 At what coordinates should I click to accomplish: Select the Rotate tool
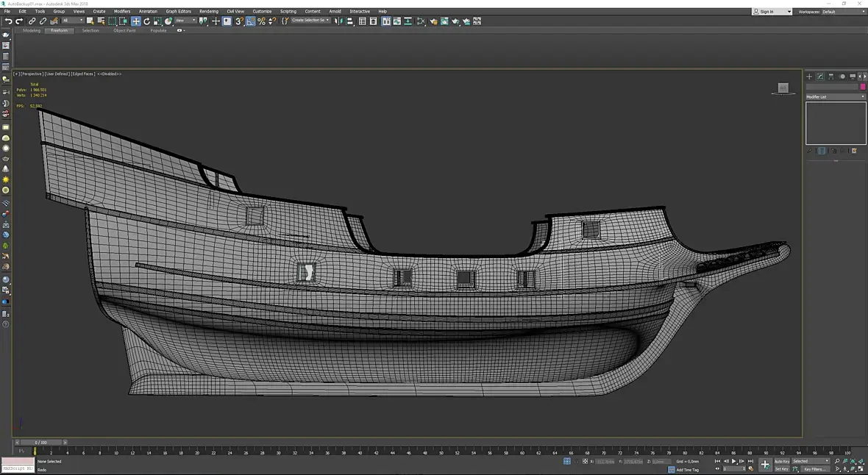click(146, 21)
